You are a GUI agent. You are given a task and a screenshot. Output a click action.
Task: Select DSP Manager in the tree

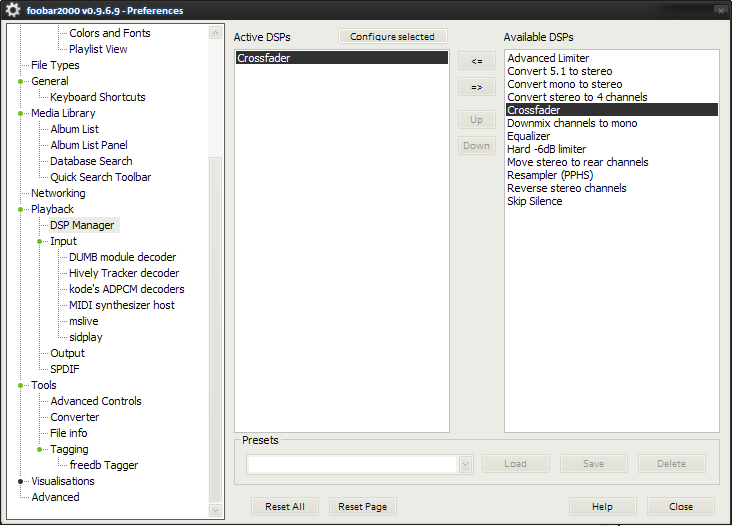coord(82,225)
